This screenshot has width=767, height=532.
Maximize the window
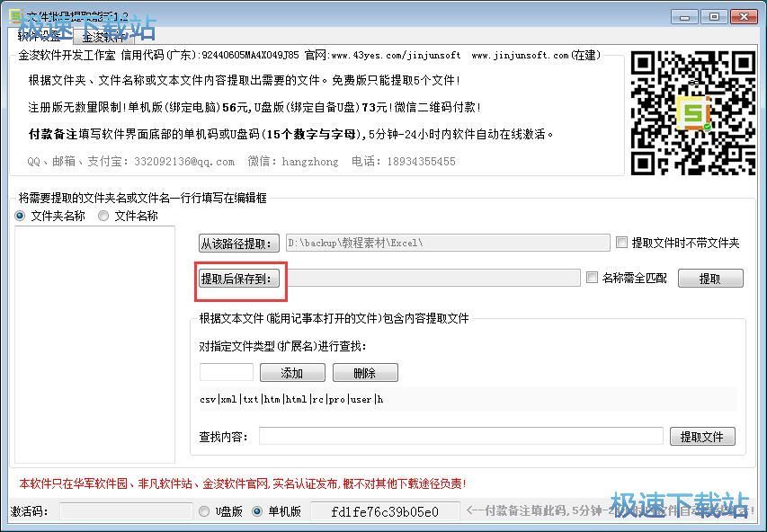point(714,17)
